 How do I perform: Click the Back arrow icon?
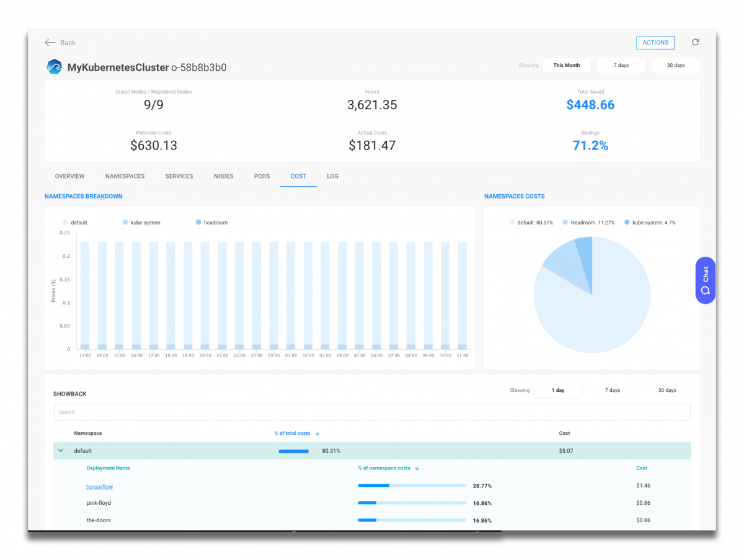[50, 43]
